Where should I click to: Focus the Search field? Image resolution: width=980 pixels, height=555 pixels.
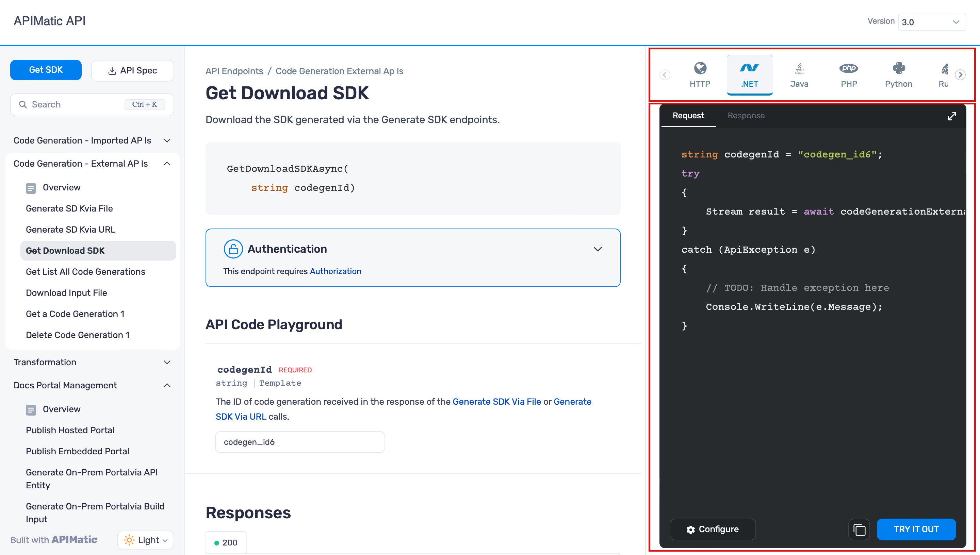92,104
